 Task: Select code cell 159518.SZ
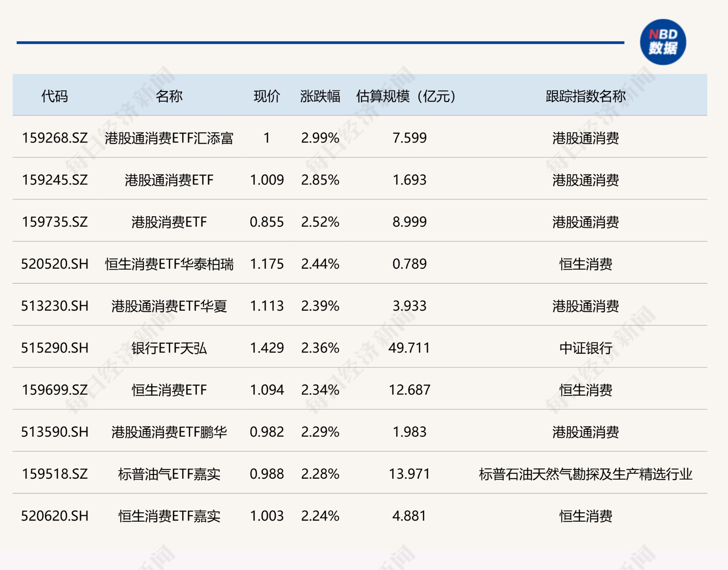pyautogui.click(x=55, y=474)
